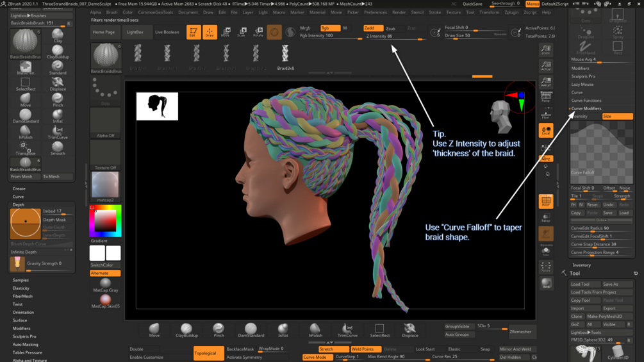Toggle the Zadd mode button

click(x=373, y=28)
